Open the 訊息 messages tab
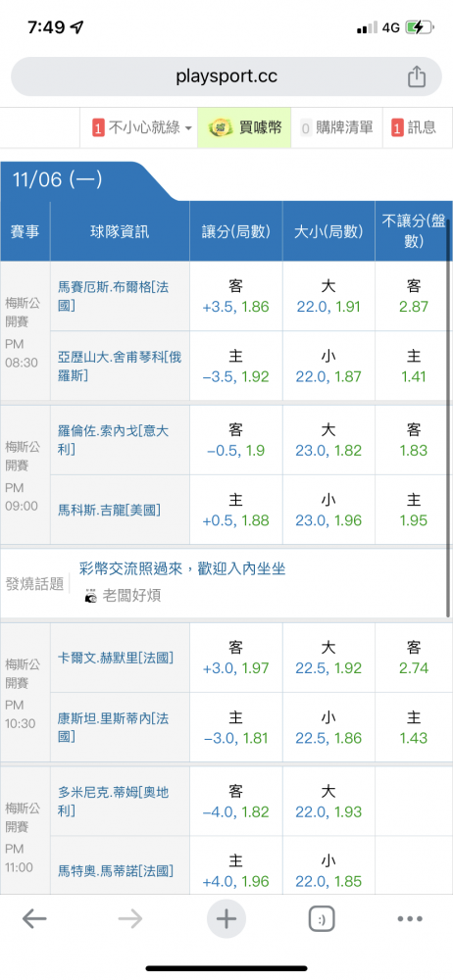Image resolution: width=453 pixels, height=980 pixels. pyautogui.click(x=414, y=128)
